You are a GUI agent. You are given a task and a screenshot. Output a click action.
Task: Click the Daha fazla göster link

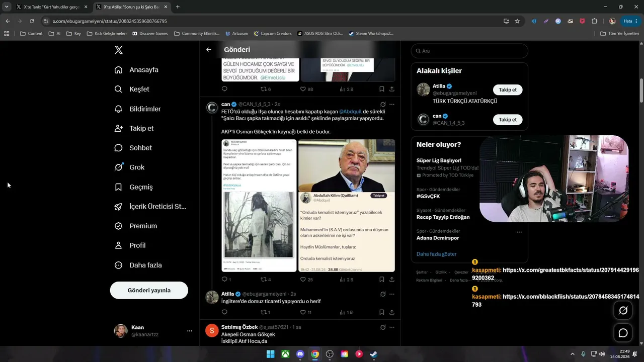pyautogui.click(x=436, y=254)
